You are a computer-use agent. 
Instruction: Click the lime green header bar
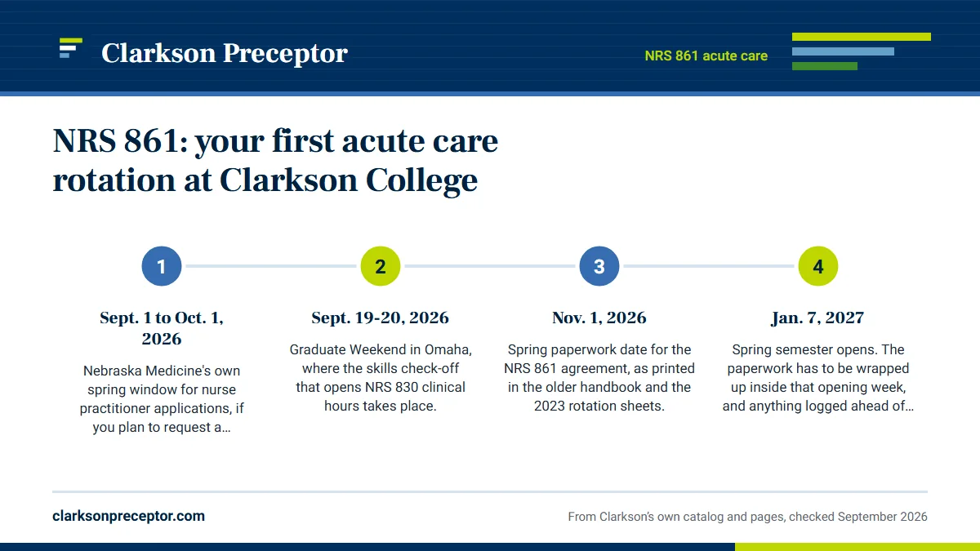tap(862, 37)
